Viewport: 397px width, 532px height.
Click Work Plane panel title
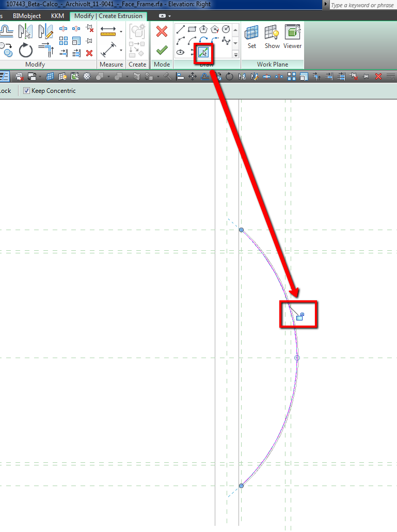pos(273,65)
